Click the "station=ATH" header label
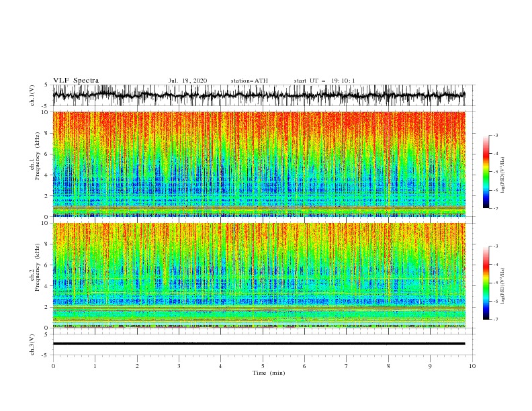This screenshot has width=532, height=411. tap(249, 81)
